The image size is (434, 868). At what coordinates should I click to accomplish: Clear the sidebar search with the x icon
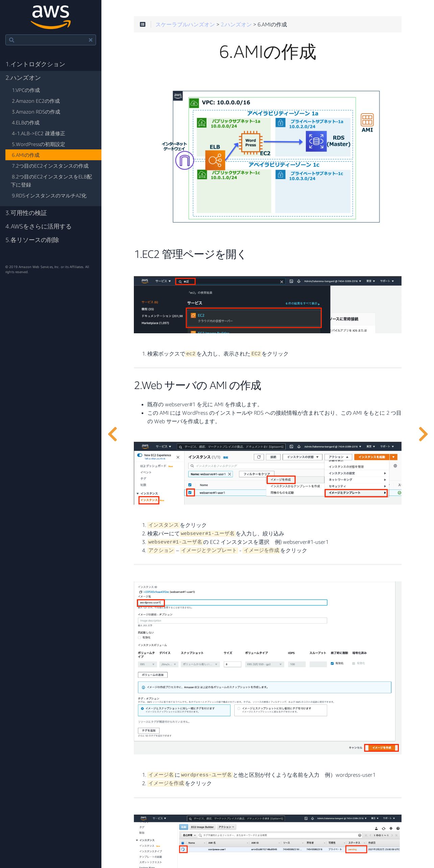tap(91, 40)
